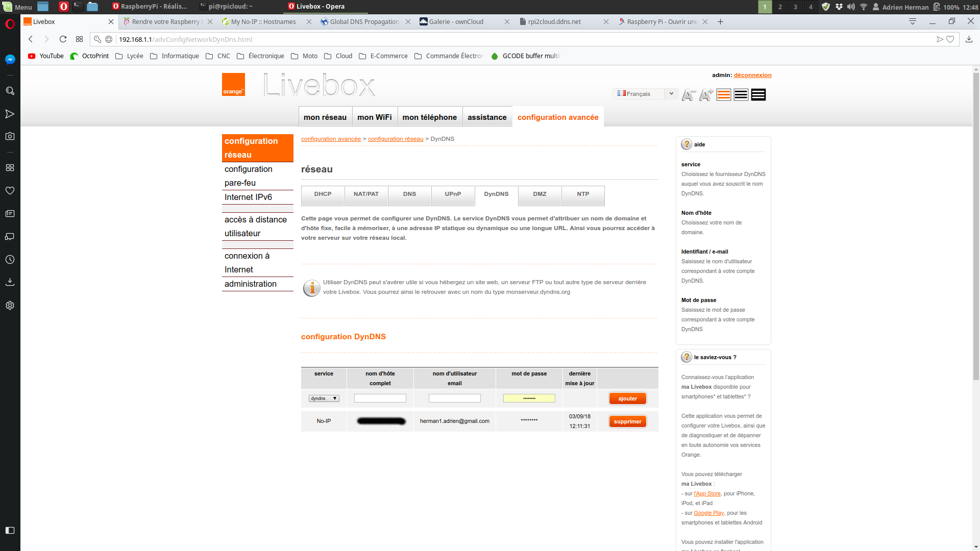
Task: Open configuration réseau breadcrumb link
Action: point(396,139)
